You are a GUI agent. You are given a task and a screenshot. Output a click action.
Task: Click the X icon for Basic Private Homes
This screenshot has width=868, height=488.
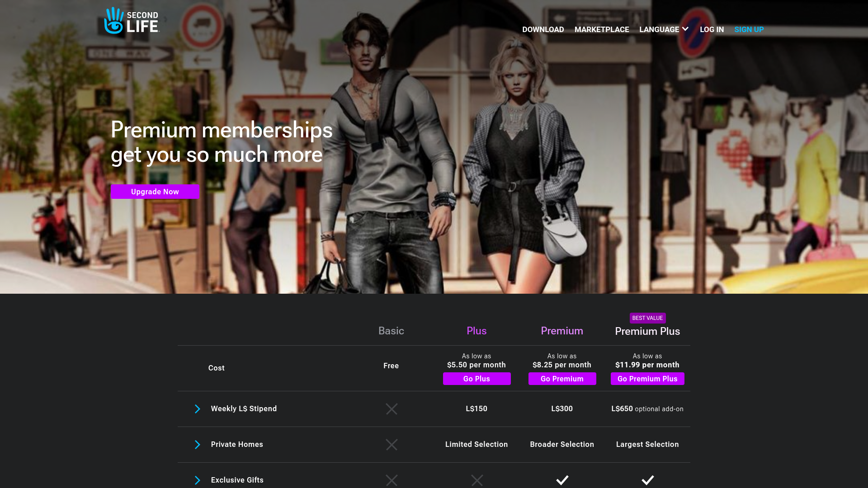pos(392,445)
